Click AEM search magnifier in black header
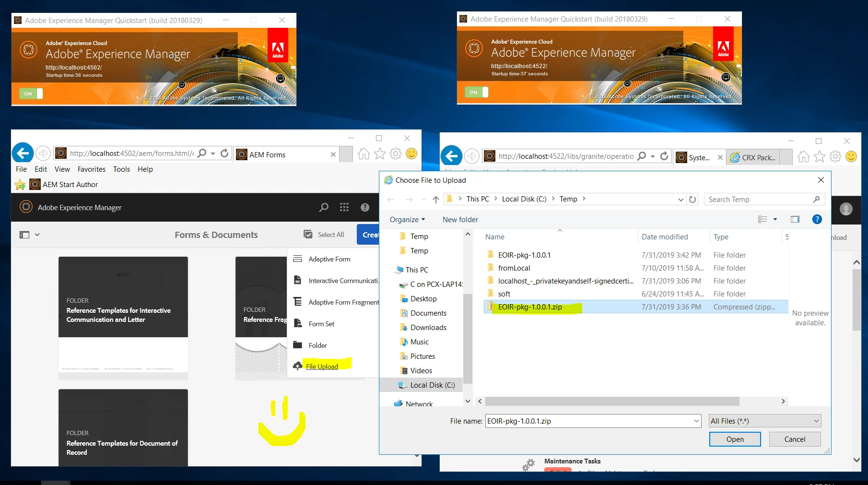The image size is (868, 485). (x=324, y=207)
